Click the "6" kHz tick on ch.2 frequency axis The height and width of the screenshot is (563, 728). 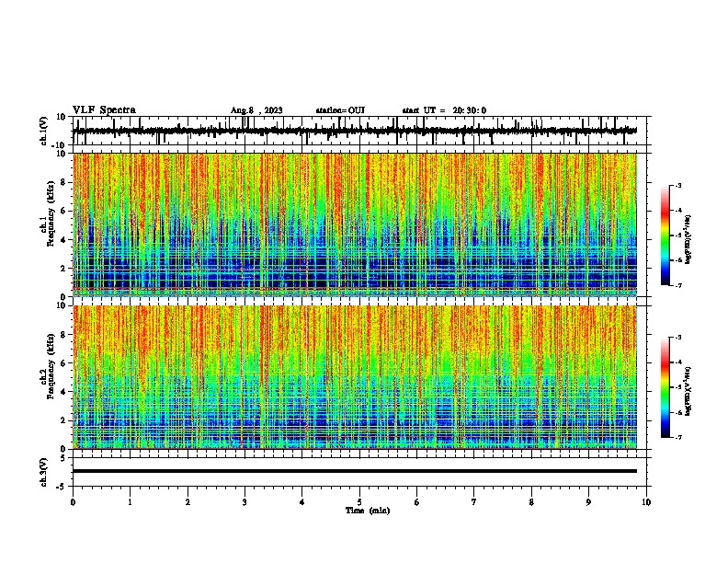(63, 363)
